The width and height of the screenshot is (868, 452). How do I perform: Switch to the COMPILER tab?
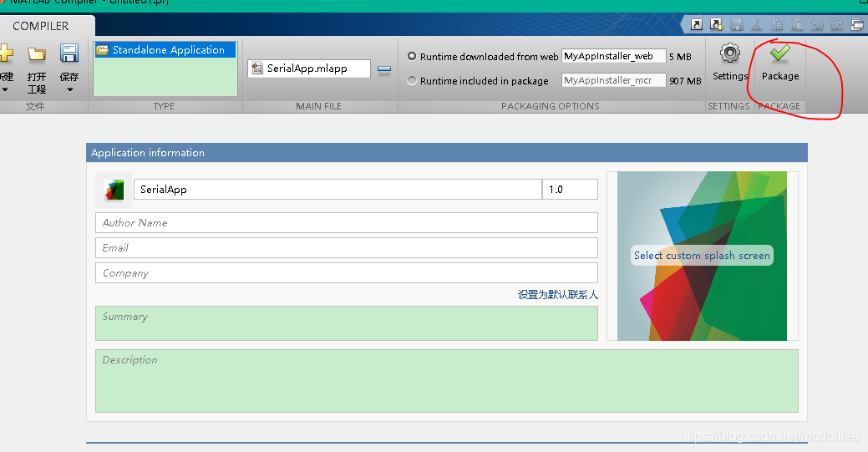point(40,26)
